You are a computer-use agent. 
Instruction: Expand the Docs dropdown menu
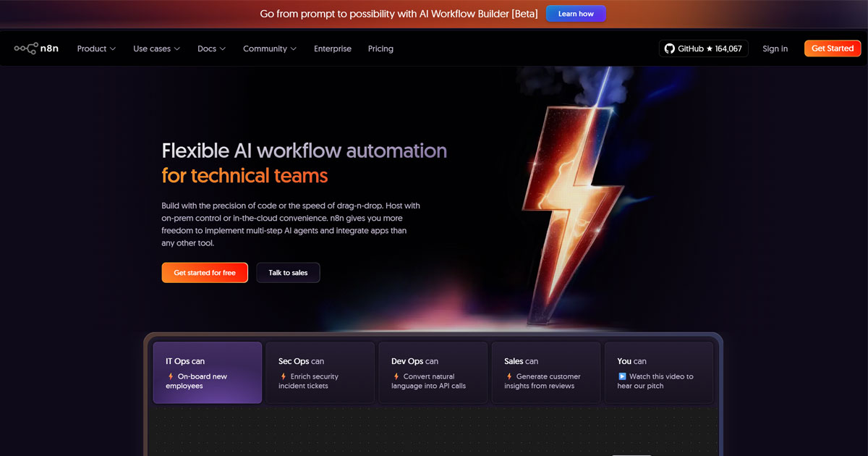click(211, 48)
